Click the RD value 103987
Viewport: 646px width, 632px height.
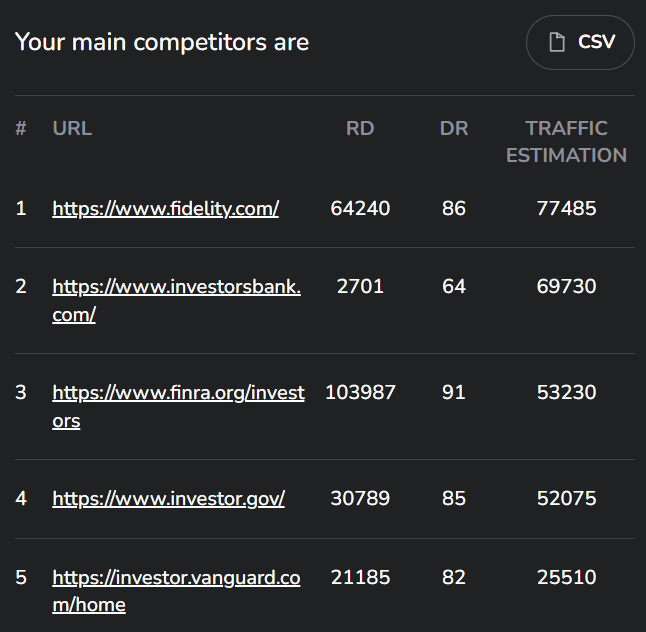[360, 392]
